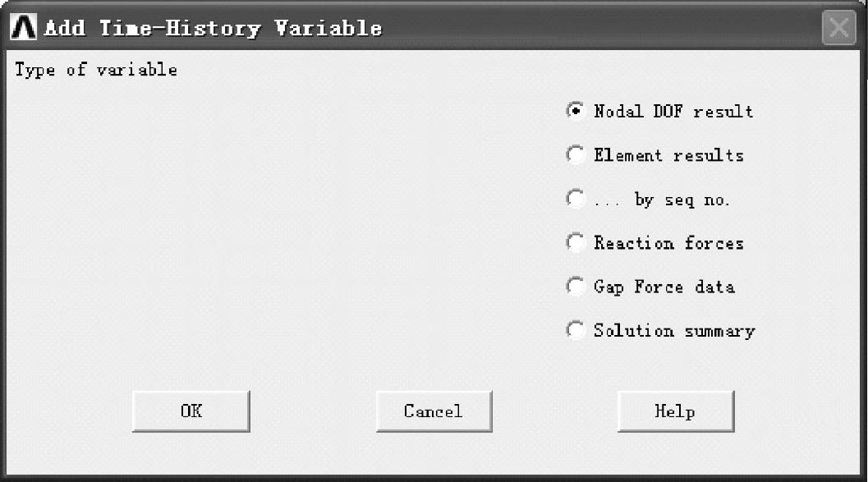The width and height of the screenshot is (868, 482).
Task: Click the 'Reaction forces' label text
Action: click(668, 243)
